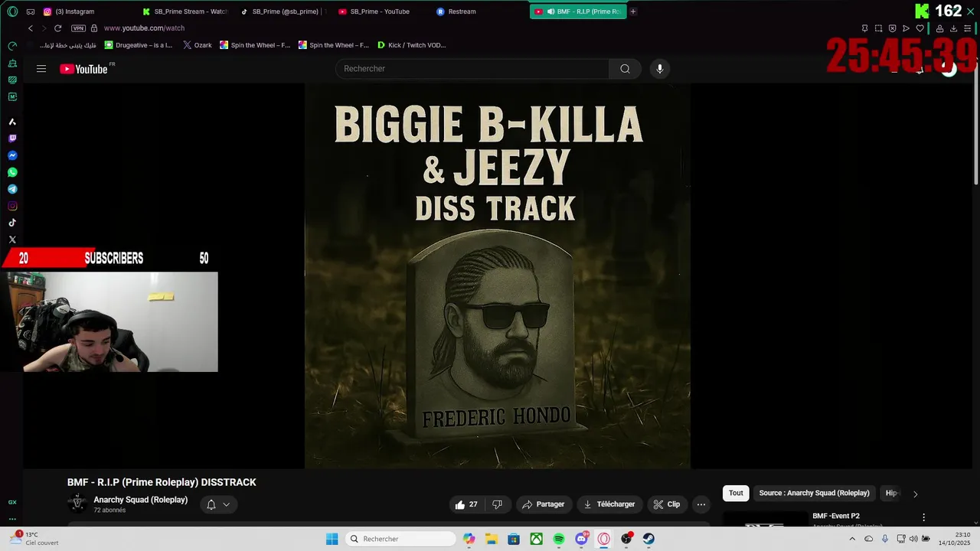980x551 pixels.
Task: Open Instagram in the Opera sidebar
Action: pos(12,206)
